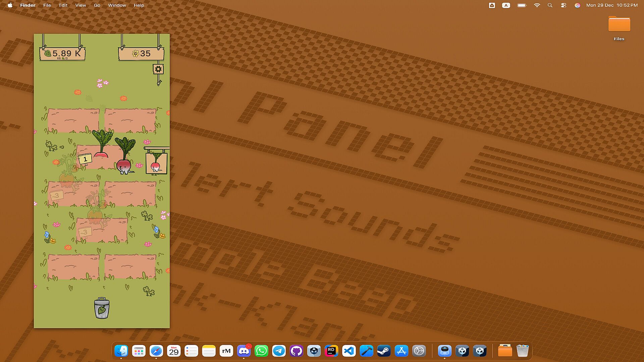Open the File menu
Viewport: 644px width, 362px height.
(47, 5)
